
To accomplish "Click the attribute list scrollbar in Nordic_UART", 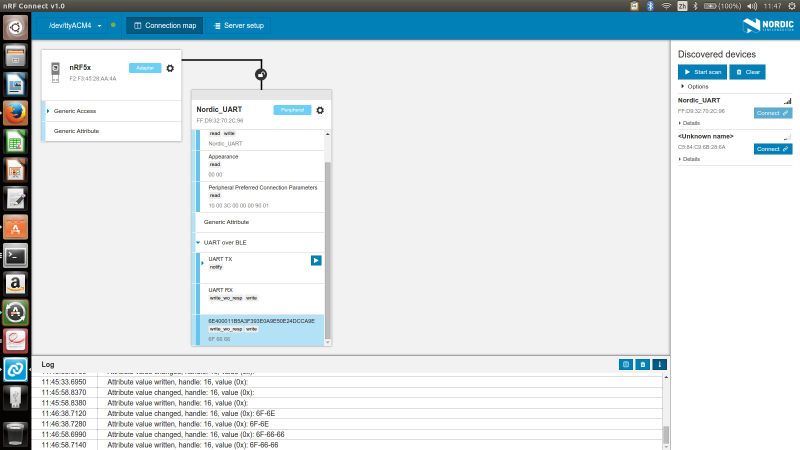I will point(328,250).
